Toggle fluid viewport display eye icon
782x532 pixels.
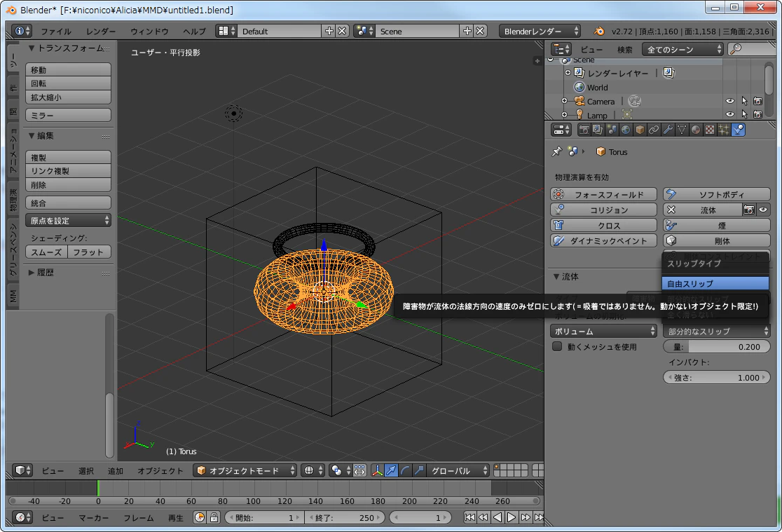[x=763, y=210]
